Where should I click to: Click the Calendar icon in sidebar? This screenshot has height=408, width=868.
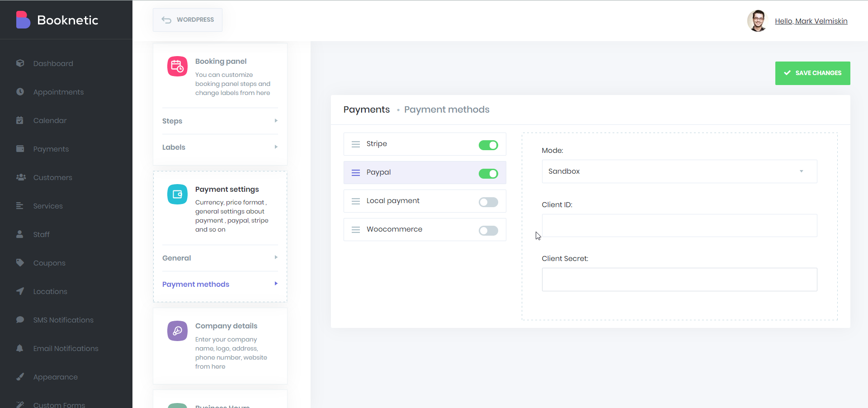coord(20,120)
